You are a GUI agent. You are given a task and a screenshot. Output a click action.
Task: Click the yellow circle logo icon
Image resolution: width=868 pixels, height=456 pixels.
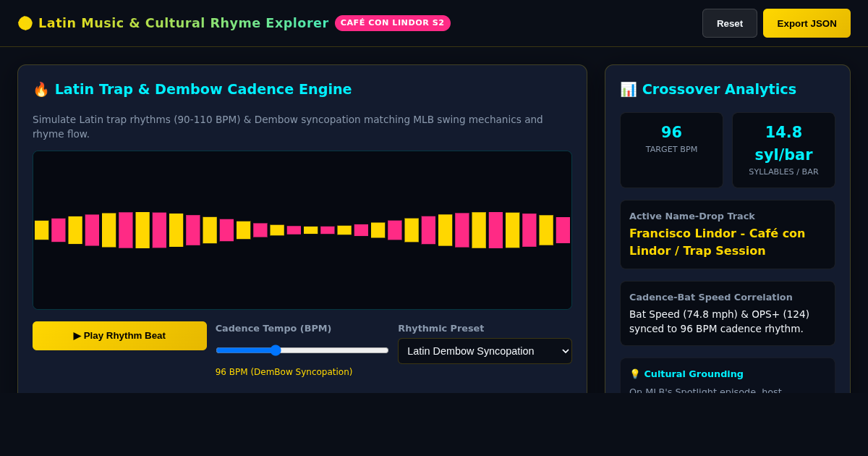tap(25, 23)
